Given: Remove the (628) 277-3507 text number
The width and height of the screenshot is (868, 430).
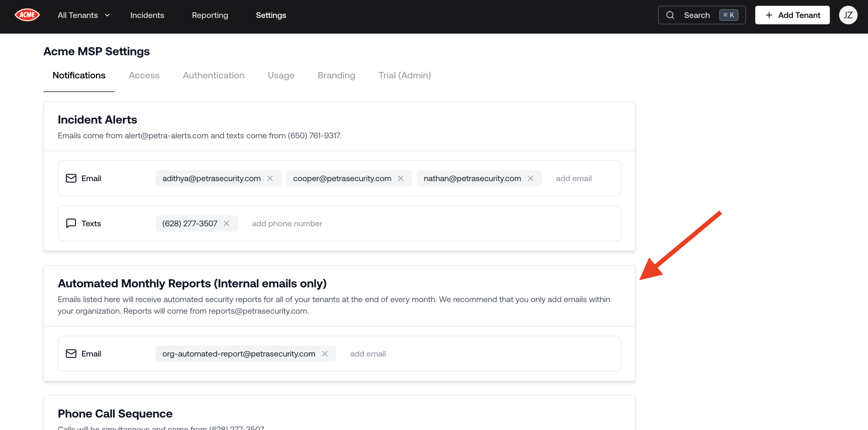Looking at the screenshot, I should click(x=227, y=223).
